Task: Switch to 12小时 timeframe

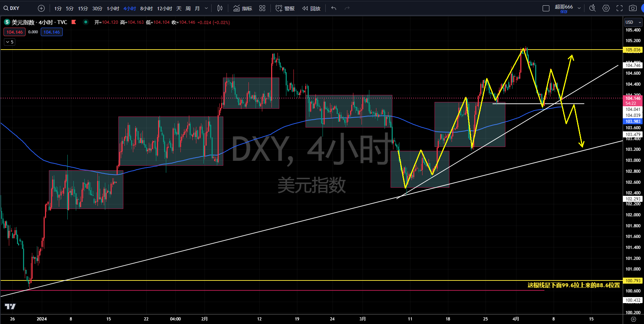Action: coord(164,8)
